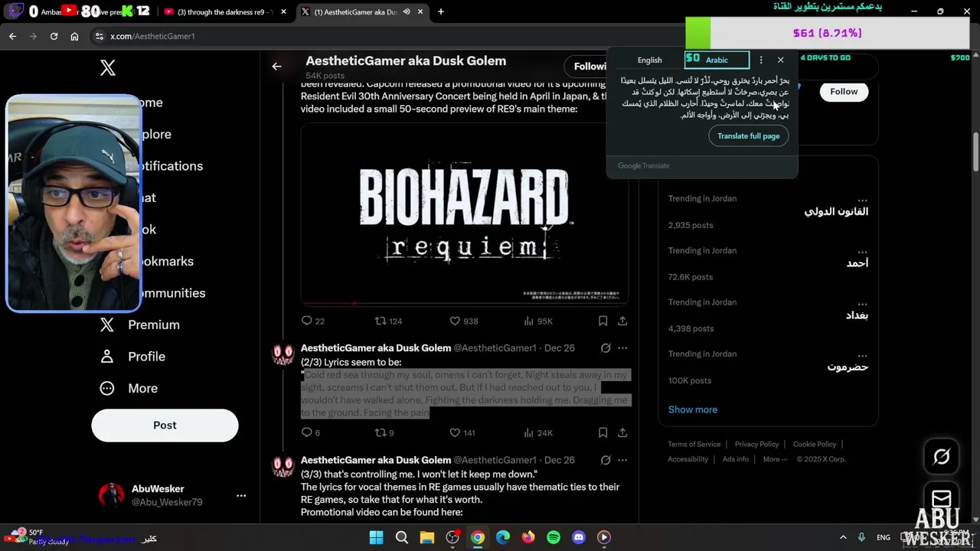This screenshot has width=980, height=551.
Task: Open a new browser tab
Action: tap(440, 11)
